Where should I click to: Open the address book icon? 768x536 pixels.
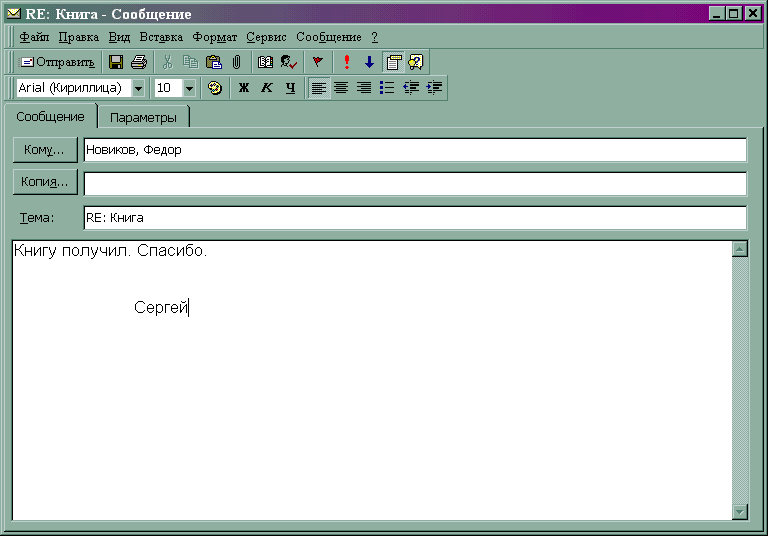[x=265, y=62]
